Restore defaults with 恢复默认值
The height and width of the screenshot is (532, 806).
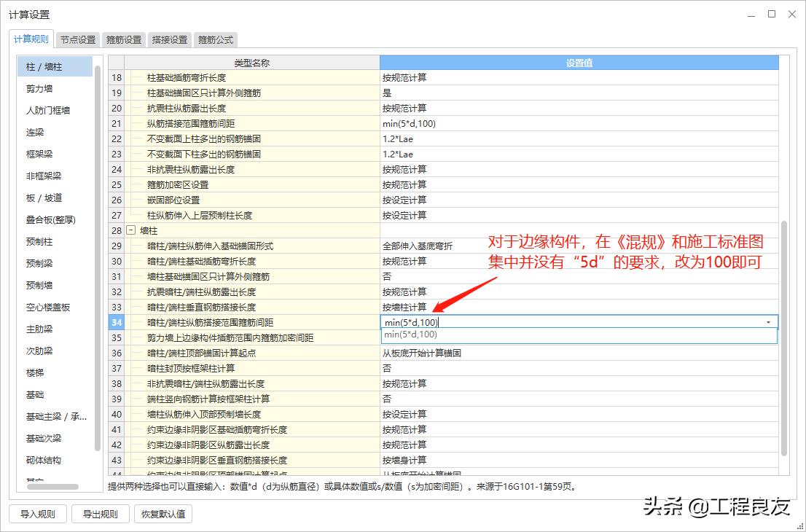(x=163, y=514)
